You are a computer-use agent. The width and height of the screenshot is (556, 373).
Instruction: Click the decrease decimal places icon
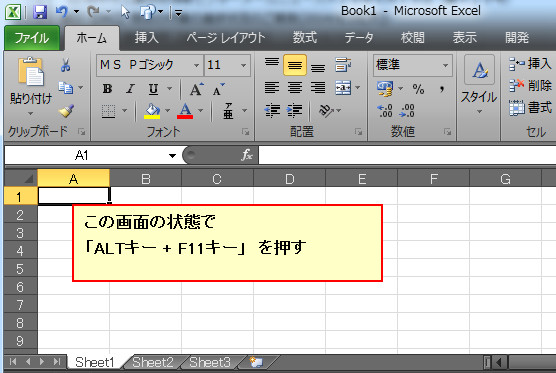407,111
